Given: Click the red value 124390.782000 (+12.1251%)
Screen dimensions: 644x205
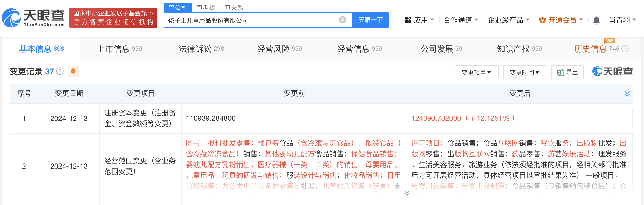Looking at the screenshot, I should click(x=463, y=118).
